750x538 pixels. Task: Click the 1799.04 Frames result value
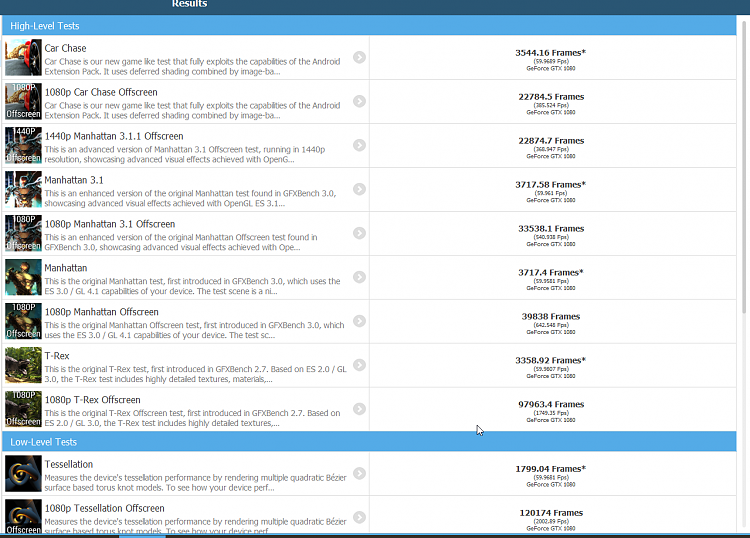click(x=551, y=469)
